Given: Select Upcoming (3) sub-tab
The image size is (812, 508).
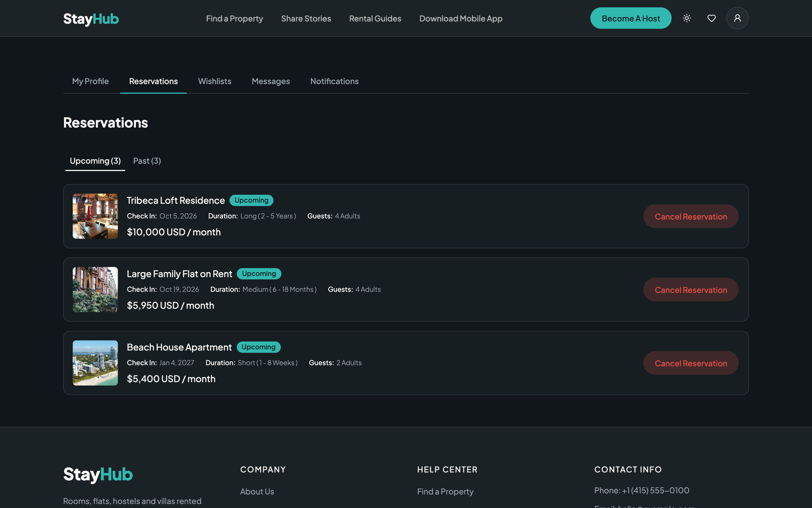Looking at the screenshot, I should pos(95,161).
